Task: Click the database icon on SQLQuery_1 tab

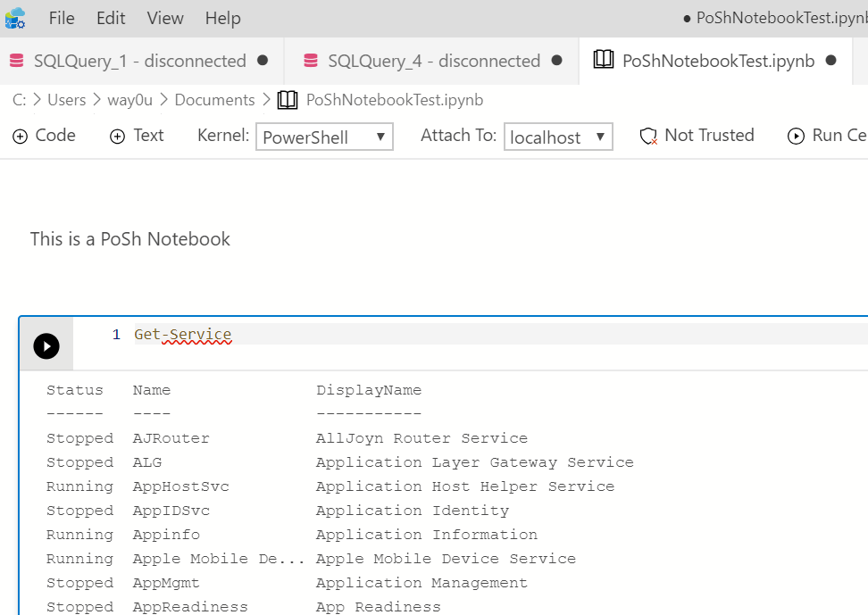Action: (x=17, y=61)
